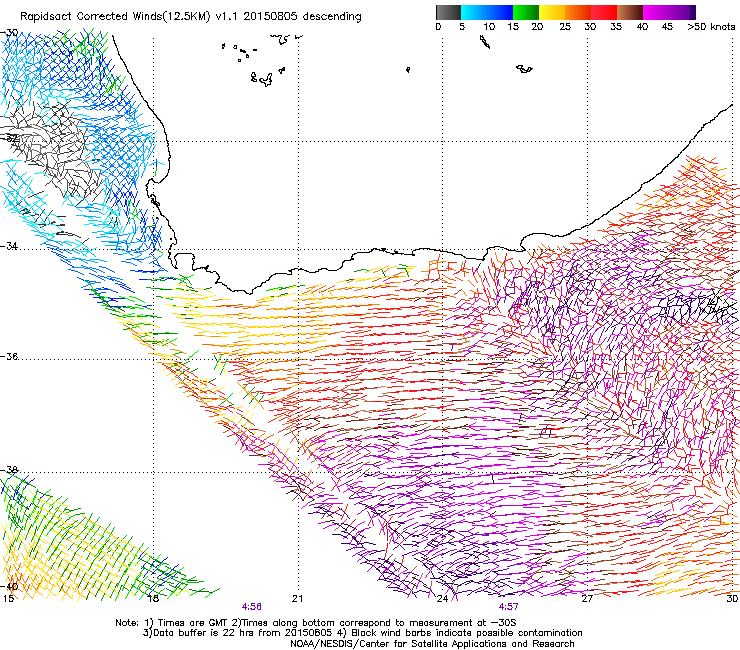This screenshot has width=740, height=650.
Task: Click the Rapidscat Corrected Winds title text
Action: tap(191, 16)
